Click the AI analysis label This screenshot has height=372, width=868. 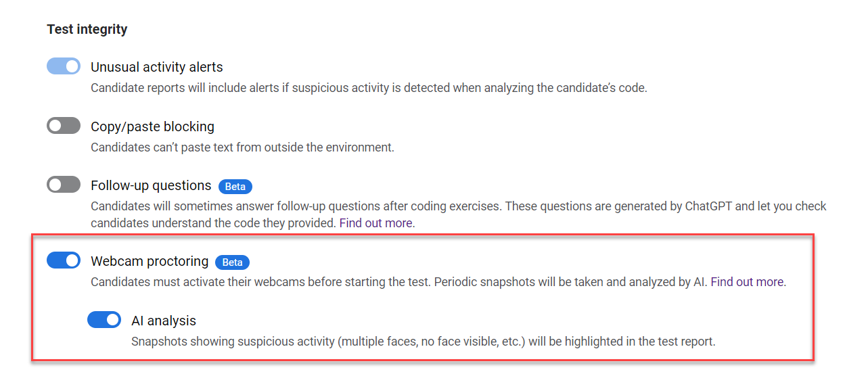tap(164, 321)
